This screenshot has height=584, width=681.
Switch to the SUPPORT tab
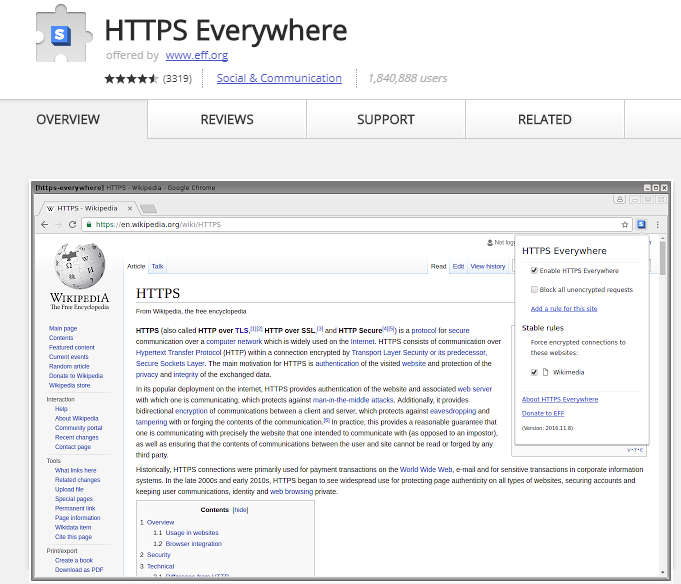point(386,119)
